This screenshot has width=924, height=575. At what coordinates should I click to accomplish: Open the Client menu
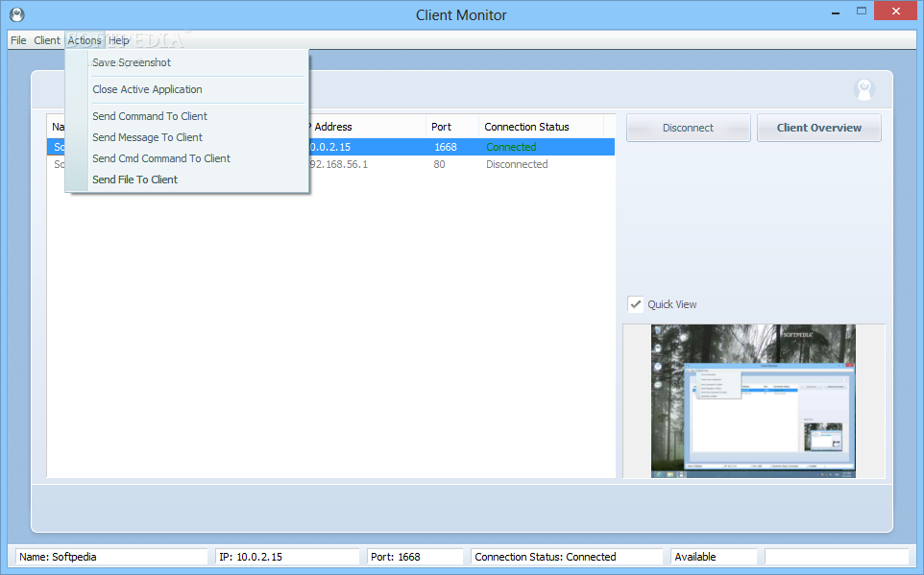(46, 40)
